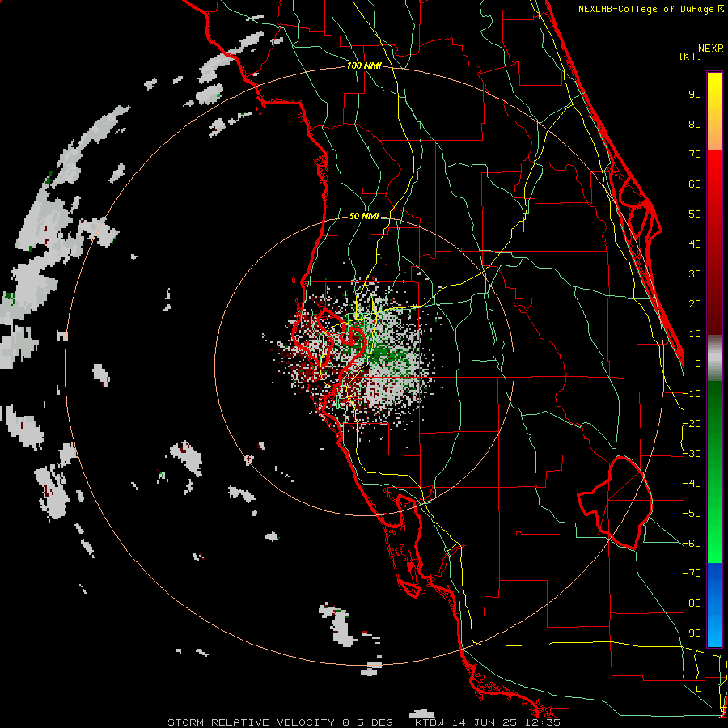Click the positive 20 knot scale value
Image resolution: width=728 pixels, height=728 pixels.
tap(695, 303)
